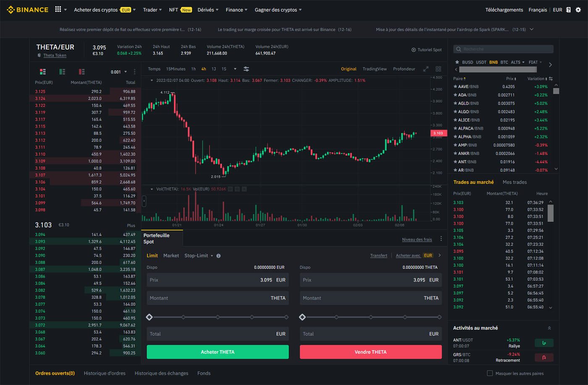Click Acheter avec EUR link
This screenshot has width=588, height=385.
coord(415,256)
